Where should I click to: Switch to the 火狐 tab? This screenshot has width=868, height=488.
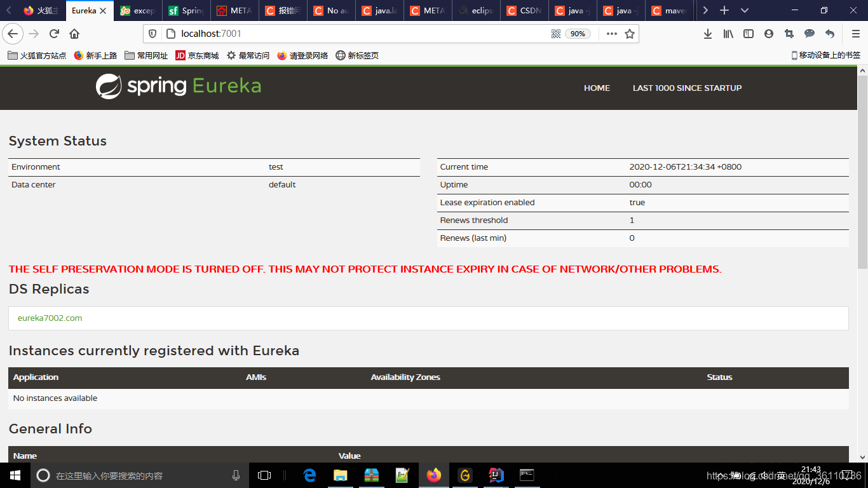click(x=41, y=11)
